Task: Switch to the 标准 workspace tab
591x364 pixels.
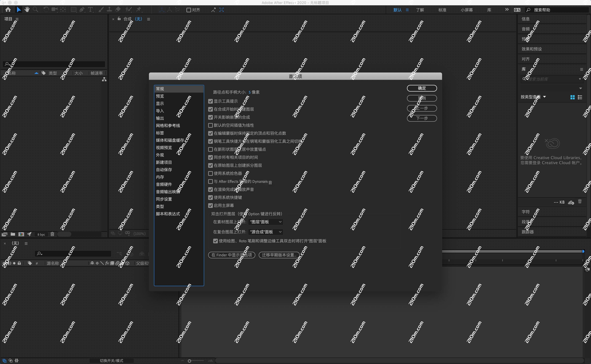Action: pyautogui.click(x=442, y=10)
